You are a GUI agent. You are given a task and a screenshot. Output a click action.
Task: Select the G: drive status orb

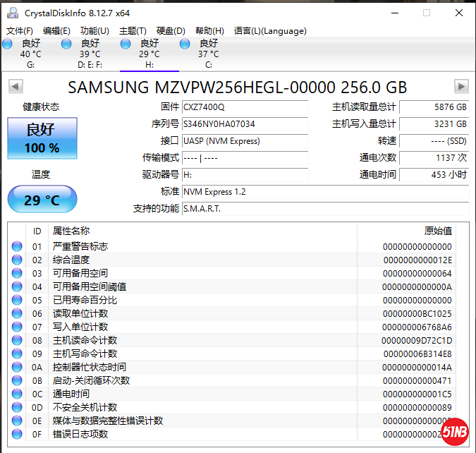tap(8, 44)
